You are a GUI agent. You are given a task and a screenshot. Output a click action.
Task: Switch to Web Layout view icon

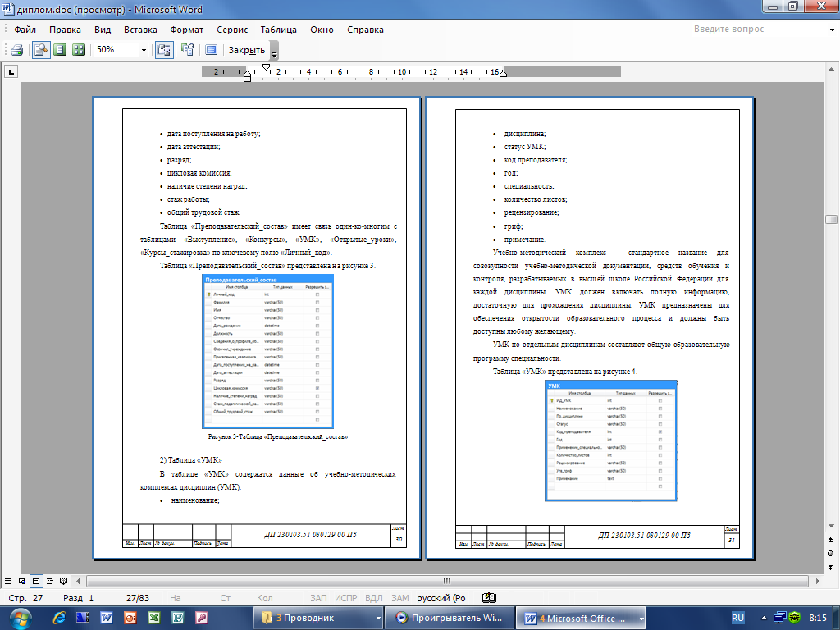tap(22, 581)
